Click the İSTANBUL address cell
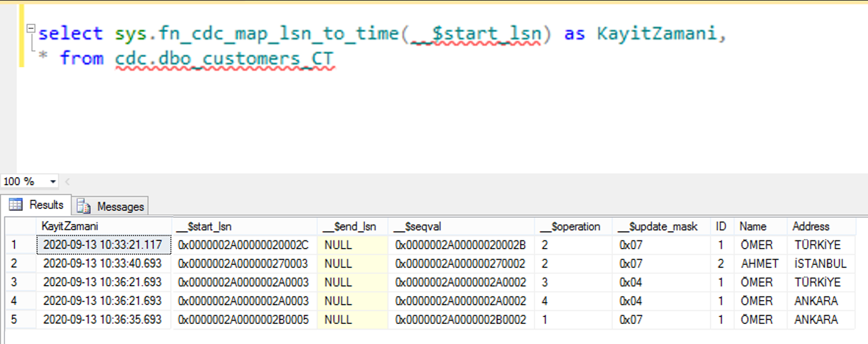This screenshot has height=344, width=868. click(822, 264)
